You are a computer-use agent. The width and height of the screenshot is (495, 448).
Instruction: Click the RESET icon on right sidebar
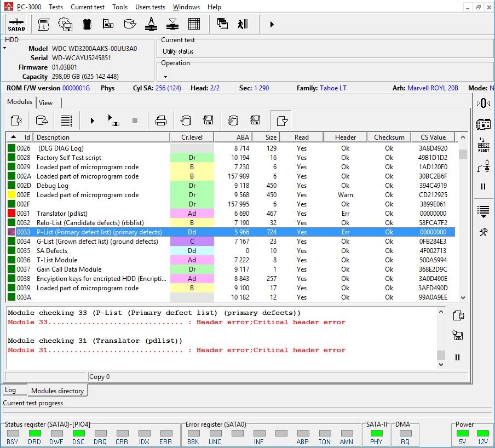[484, 145]
